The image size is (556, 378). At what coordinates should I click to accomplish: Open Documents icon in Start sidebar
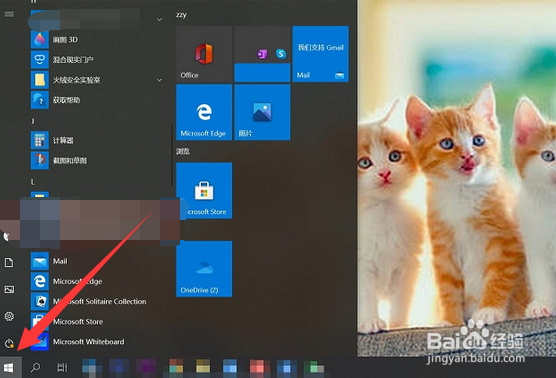tap(9, 262)
